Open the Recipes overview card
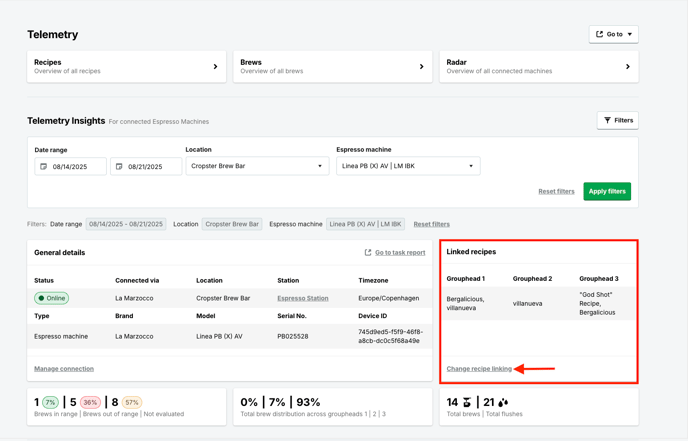 [126, 66]
